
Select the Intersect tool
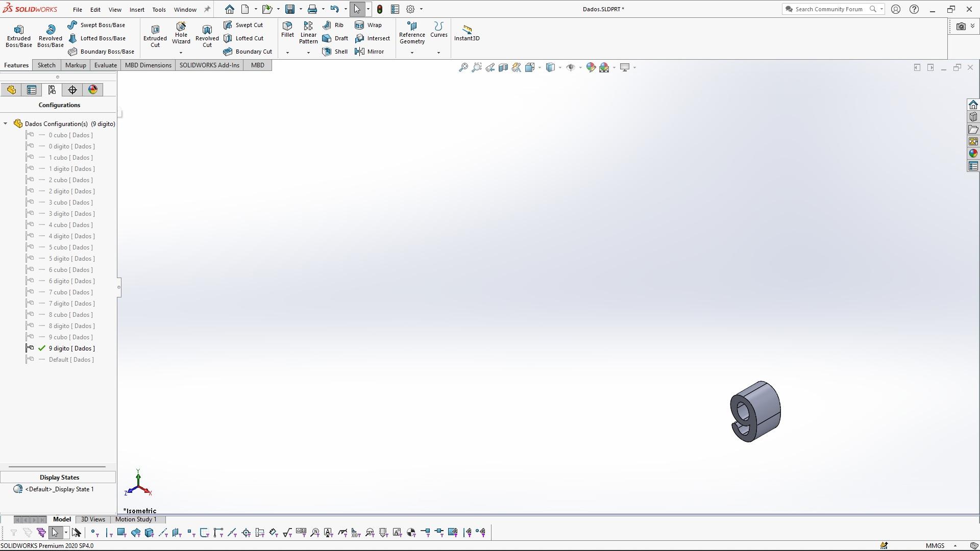tap(372, 38)
